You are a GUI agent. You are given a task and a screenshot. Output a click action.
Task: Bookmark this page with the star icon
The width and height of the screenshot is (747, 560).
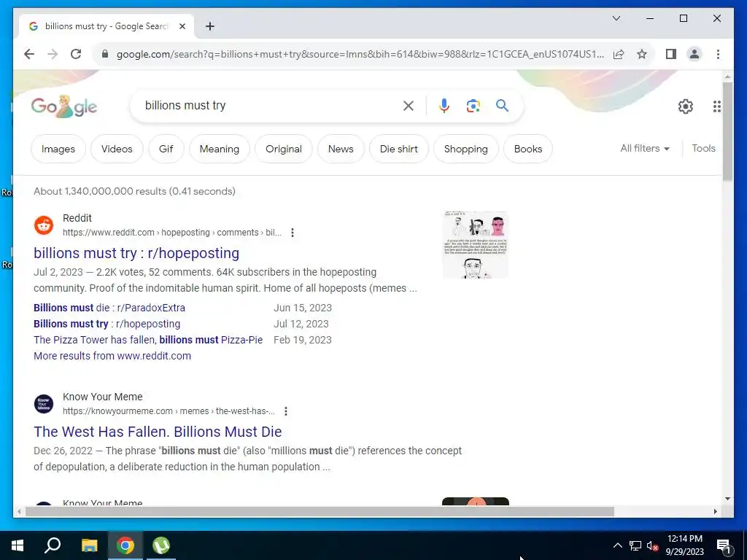(642, 54)
